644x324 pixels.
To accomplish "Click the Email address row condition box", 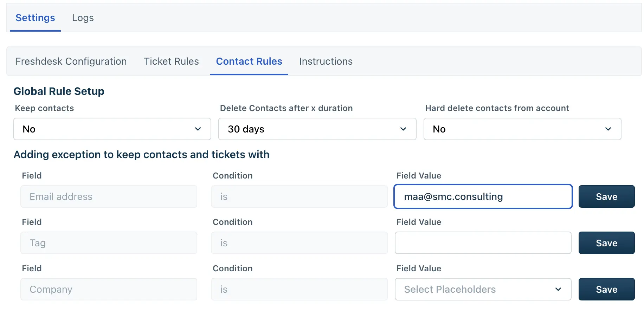I will pyautogui.click(x=299, y=196).
